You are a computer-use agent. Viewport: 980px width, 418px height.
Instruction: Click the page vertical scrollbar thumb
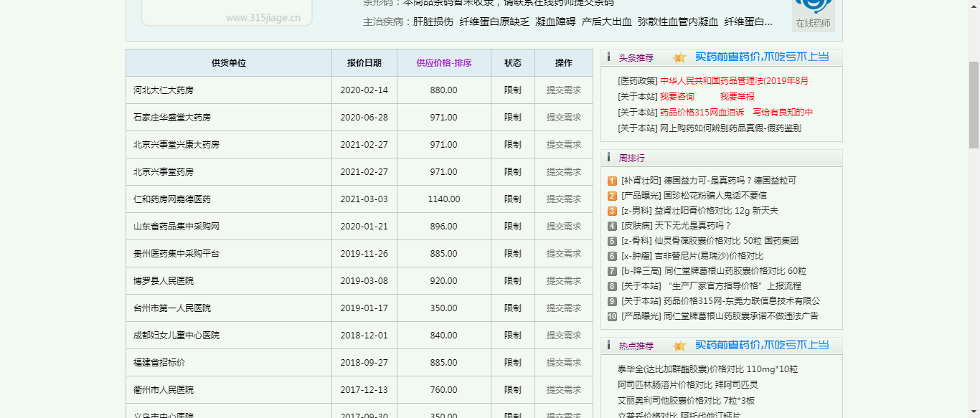(x=974, y=104)
